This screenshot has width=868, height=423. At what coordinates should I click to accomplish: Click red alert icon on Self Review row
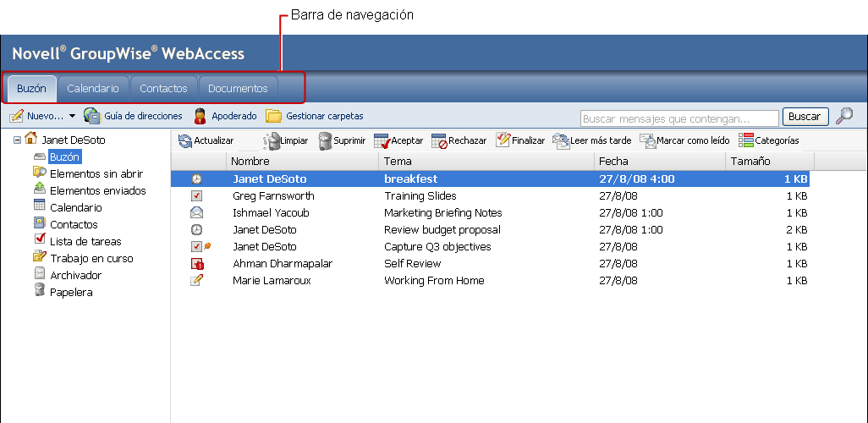(197, 264)
